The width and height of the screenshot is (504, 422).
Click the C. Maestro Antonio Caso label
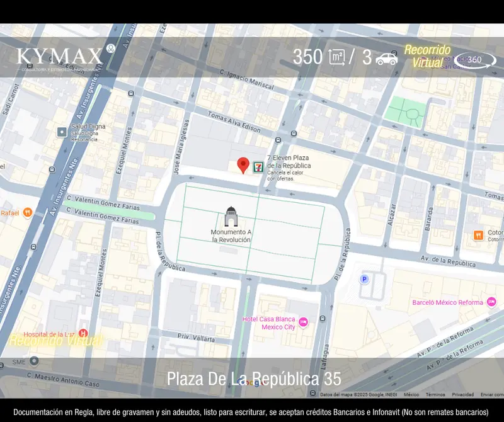pyautogui.click(x=63, y=380)
